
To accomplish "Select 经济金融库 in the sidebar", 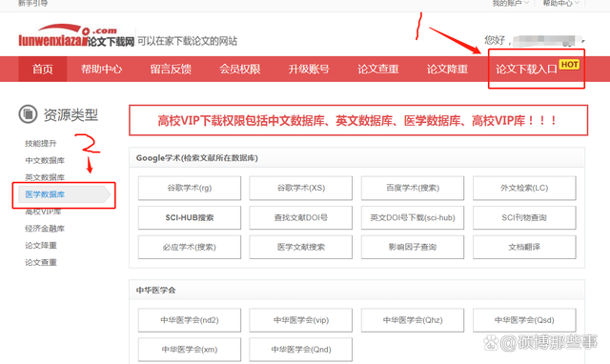I will [45, 229].
